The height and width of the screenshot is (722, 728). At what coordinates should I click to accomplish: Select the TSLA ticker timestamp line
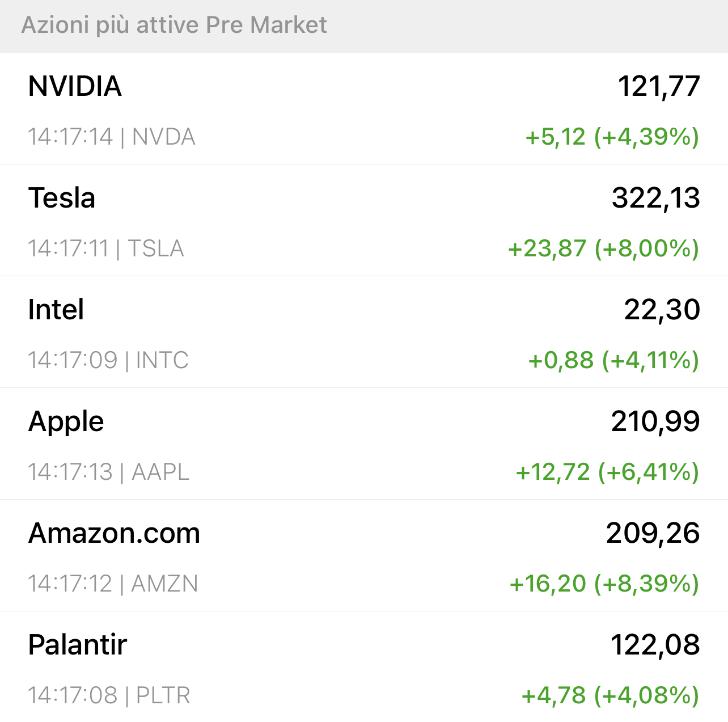click(106, 248)
